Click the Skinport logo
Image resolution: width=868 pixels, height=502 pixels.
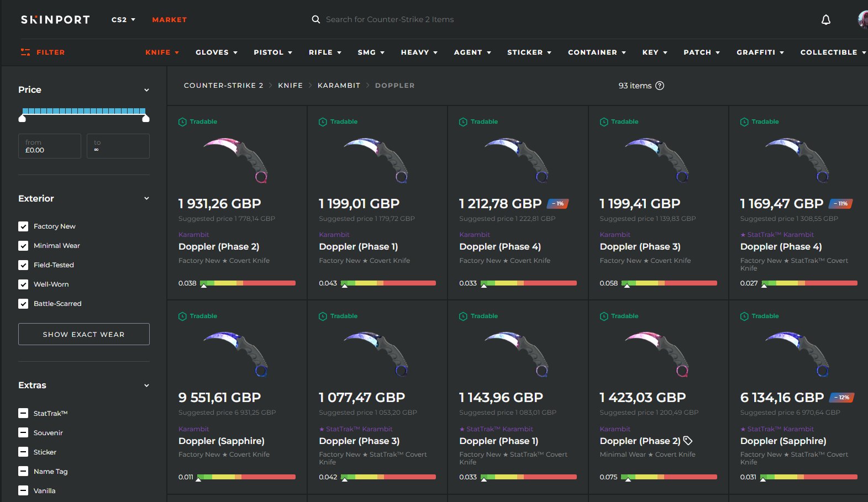click(55, 19)
